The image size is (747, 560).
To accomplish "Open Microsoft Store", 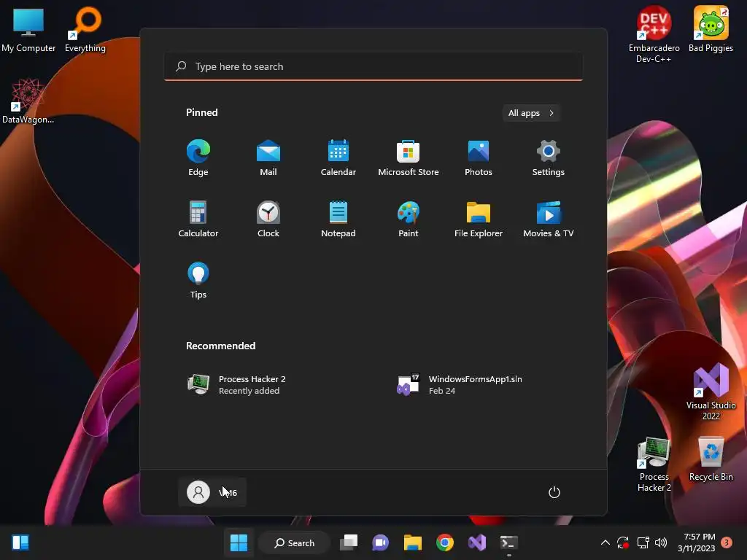I will pyautogui.click(x=409, y=158).
